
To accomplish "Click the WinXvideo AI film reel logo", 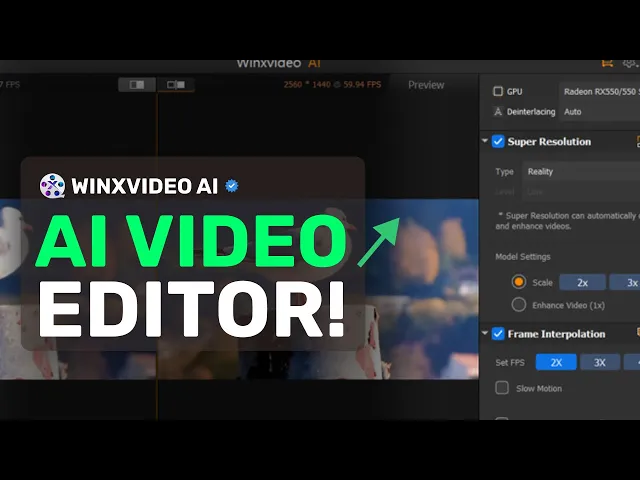I will tap(52, 186).
